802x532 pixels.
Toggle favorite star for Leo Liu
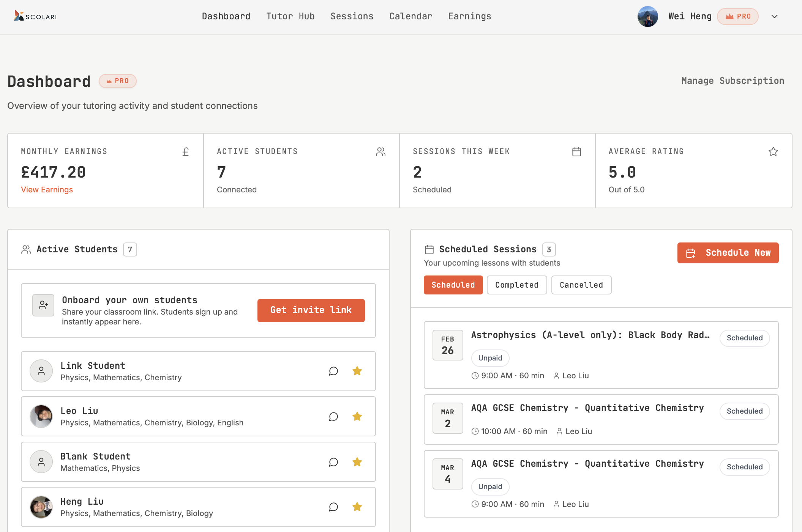(x=357, y=417)
